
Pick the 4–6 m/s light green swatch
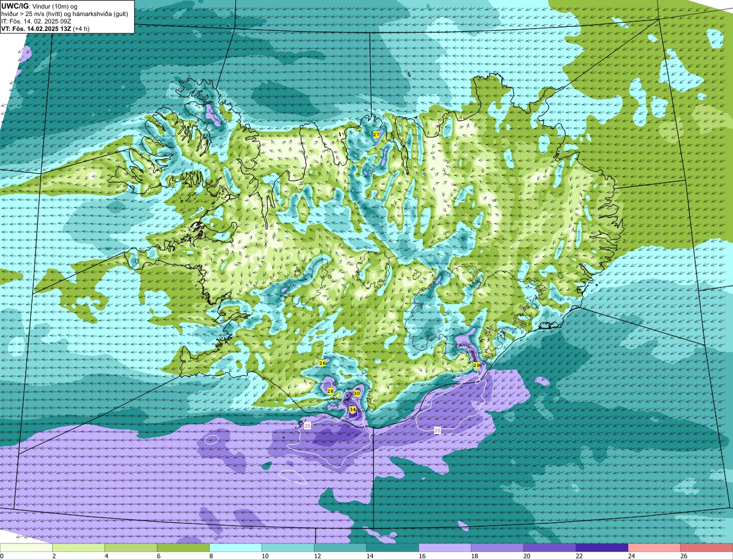click(x=131, y=548)
